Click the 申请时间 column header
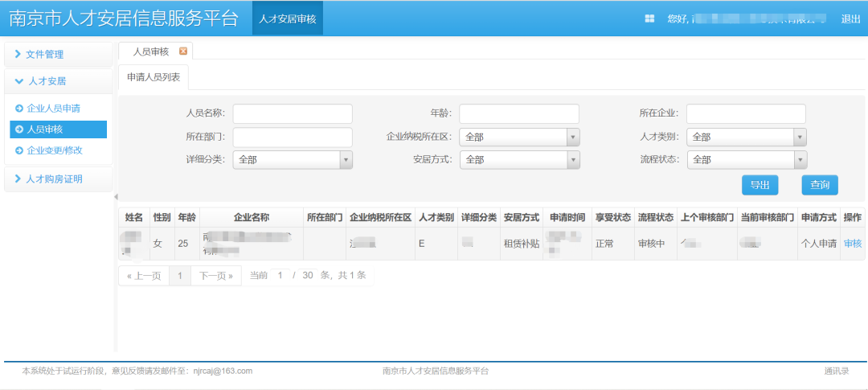868x390 pixels. coord(567,217)
